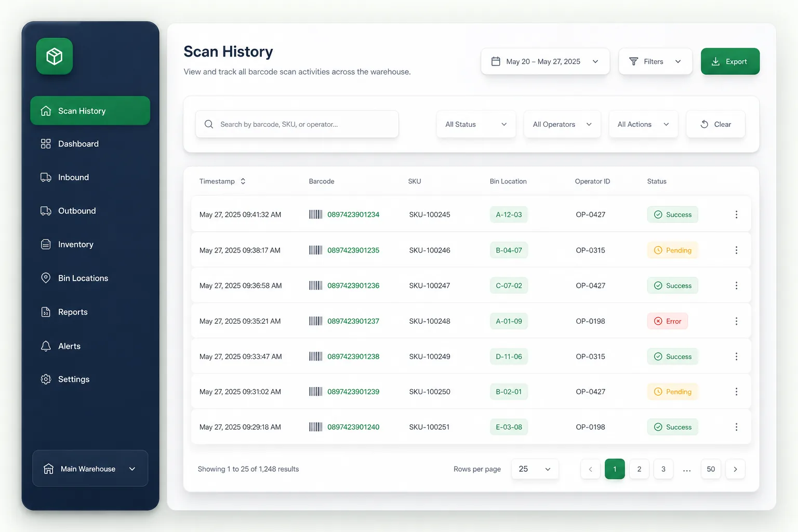Open the Reports section

90,312
